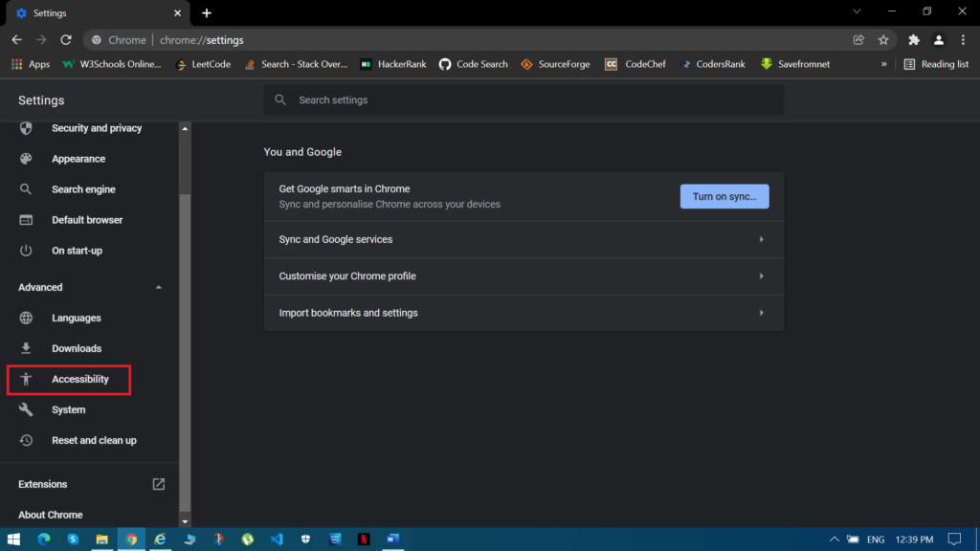Open the Languages settings section
Screen dimensions: 980x551
click(x=76, y=319)
